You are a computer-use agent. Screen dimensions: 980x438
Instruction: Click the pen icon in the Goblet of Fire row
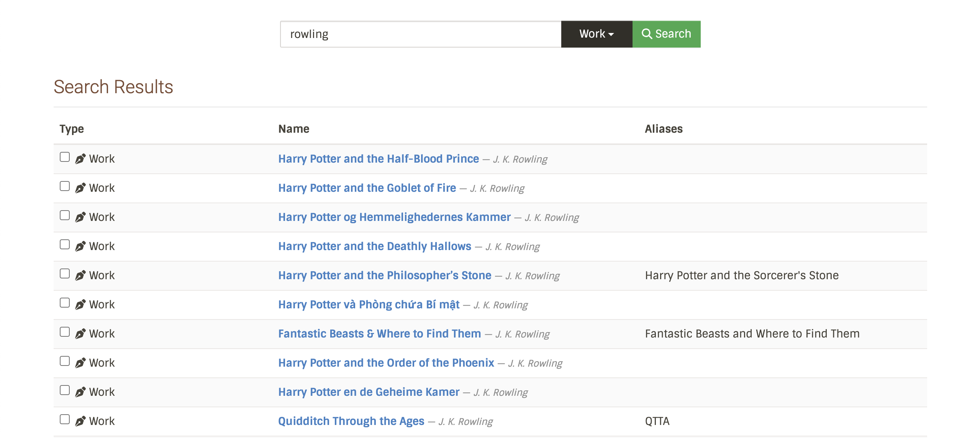click(x=80, y=188)
